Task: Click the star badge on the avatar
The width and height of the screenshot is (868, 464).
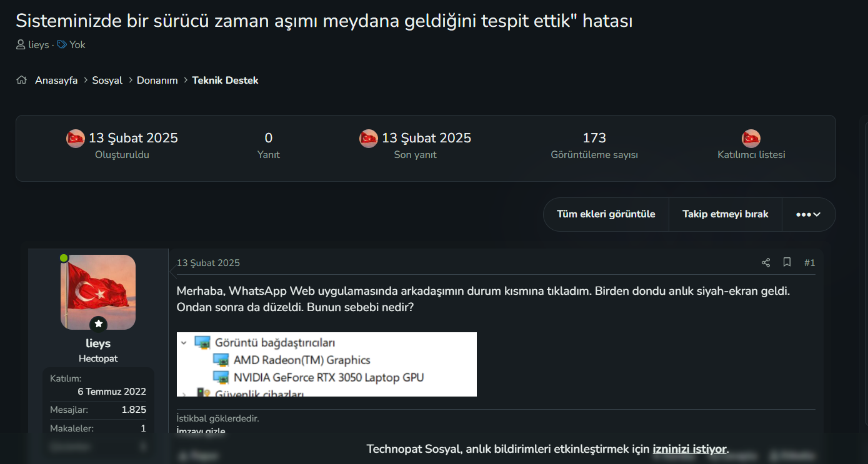Action: 98,324
